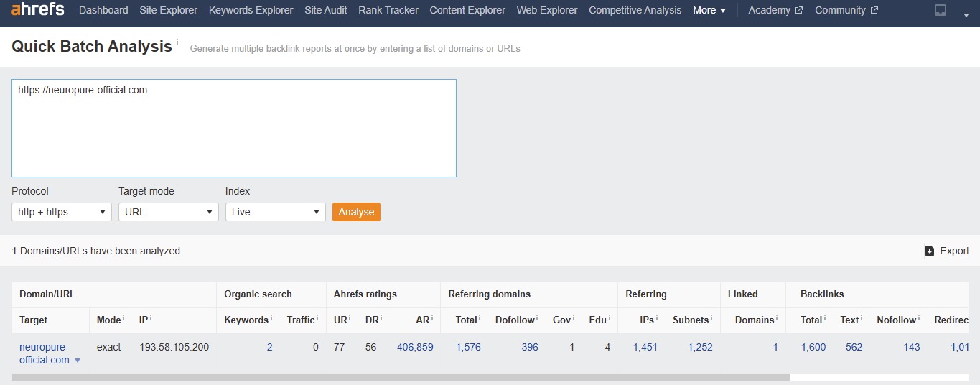Click the Ahrefs logo
The width and height of the screenshot is (980, 385).
click(37, 10)
